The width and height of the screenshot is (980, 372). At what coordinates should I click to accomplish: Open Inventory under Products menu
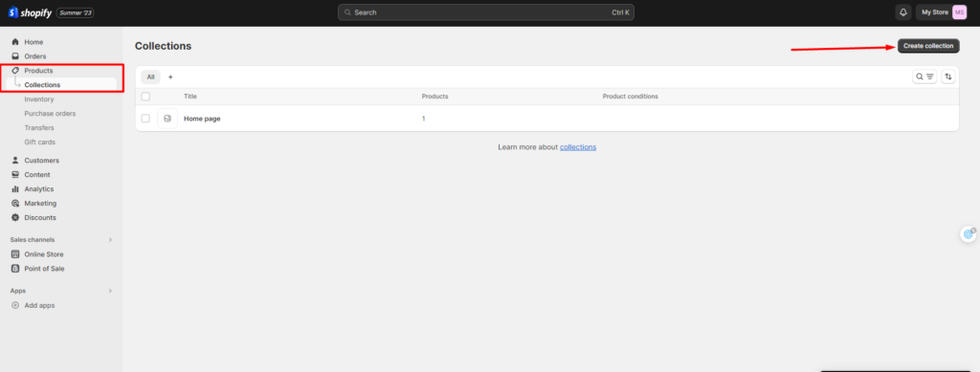pos(38,99)
